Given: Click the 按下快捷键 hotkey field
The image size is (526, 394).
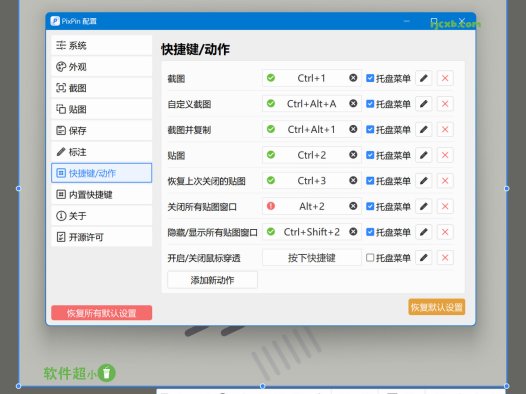Looking at the screenshot, I should 312,258.
